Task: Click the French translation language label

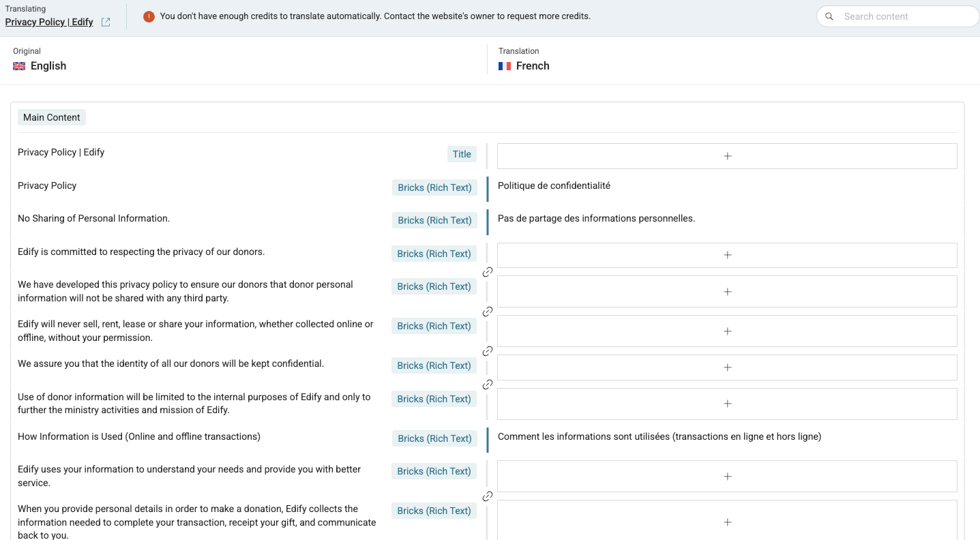Action: tap(533, 66)
